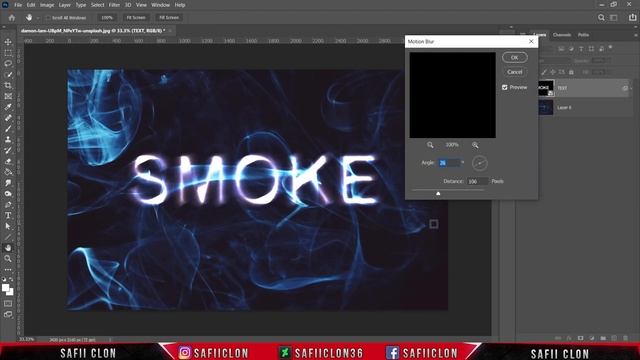Select the Quick Selection tool
Screen dimensions: 640x360
(x=8, y=75)
